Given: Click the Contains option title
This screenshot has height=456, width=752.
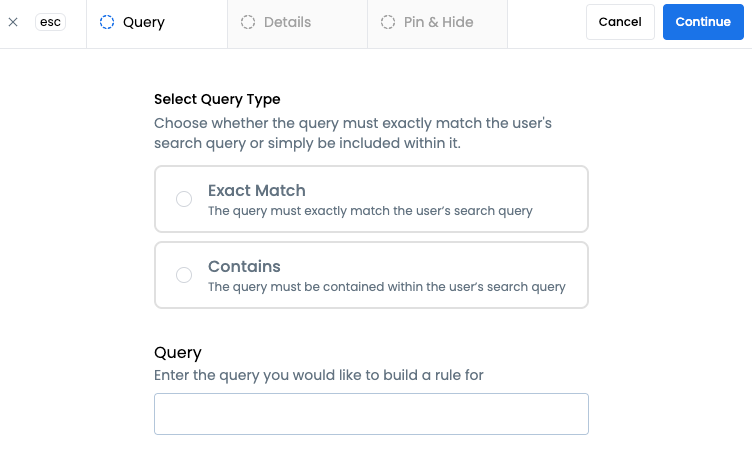Looking at the screenshot, I should point(244,266).
